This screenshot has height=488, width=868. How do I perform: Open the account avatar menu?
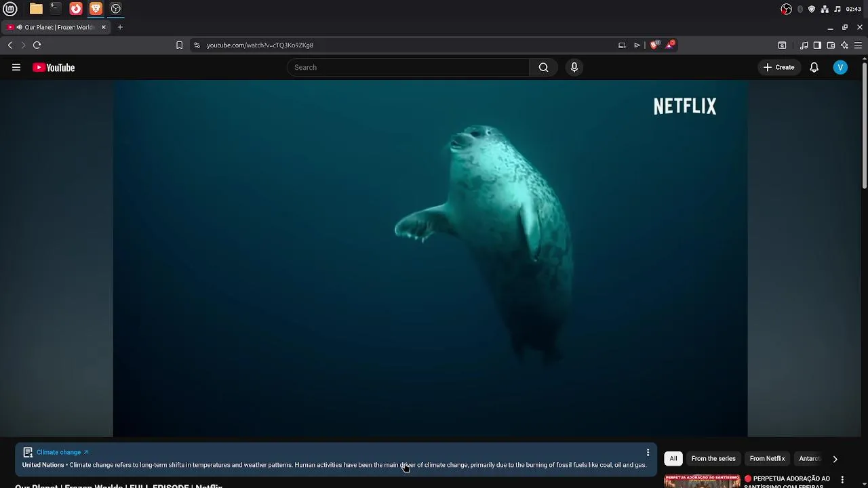tap(840, 67)
